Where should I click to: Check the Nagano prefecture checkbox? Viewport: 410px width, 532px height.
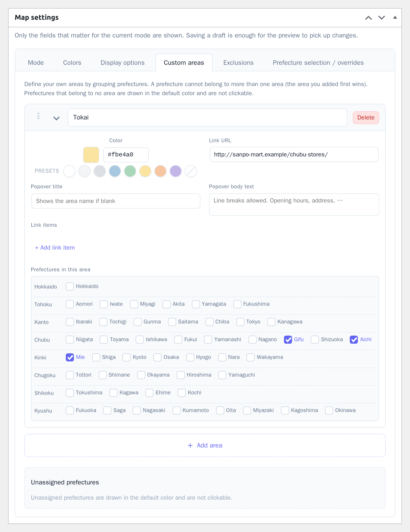(253, 340)
